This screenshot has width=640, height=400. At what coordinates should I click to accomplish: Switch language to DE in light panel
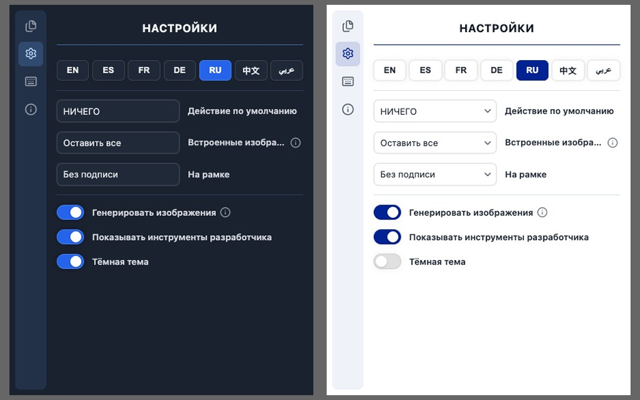[x=496, y=70]
